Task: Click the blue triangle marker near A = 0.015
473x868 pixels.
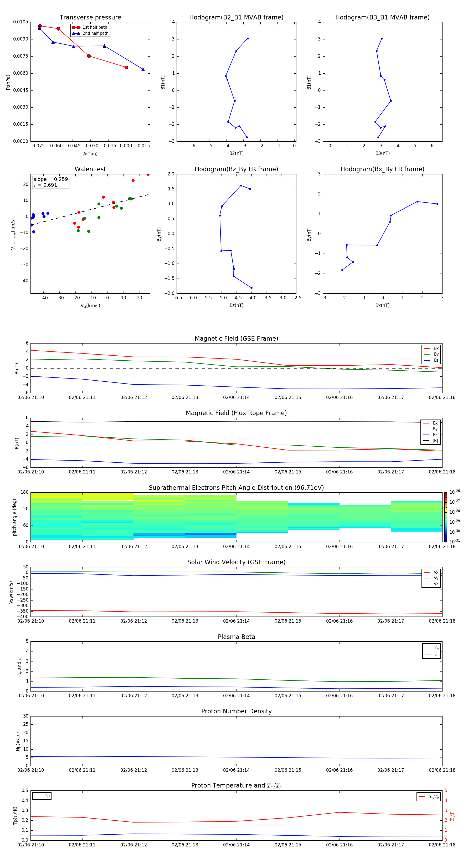Action: click(x=143, y=69)
